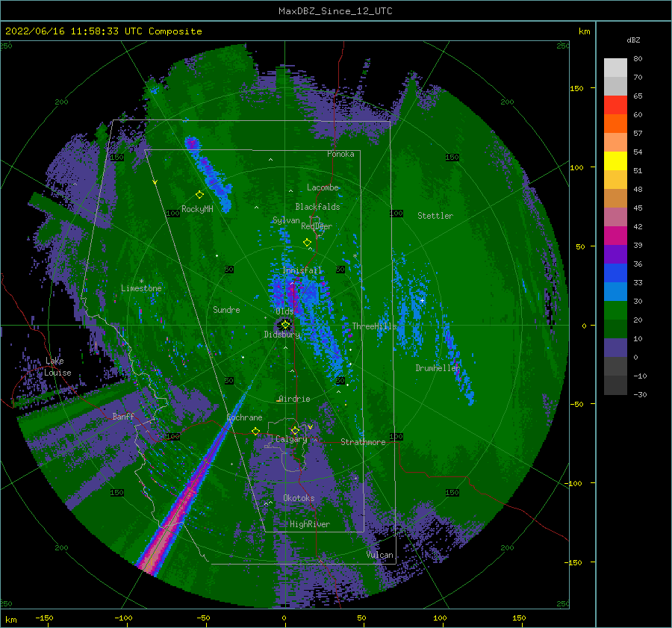Click the Lake Louise label
672x628 pixels.
(57, 367)
